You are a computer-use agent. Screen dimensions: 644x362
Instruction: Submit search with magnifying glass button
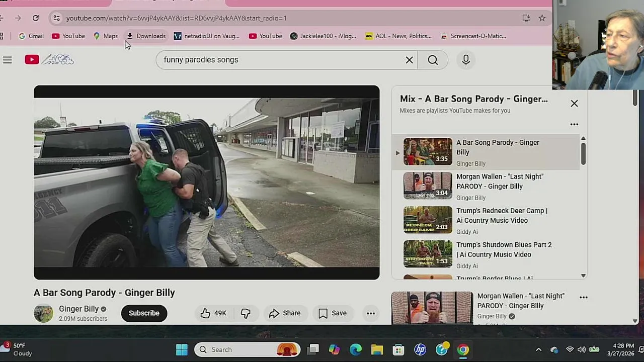tap(433, 60)
